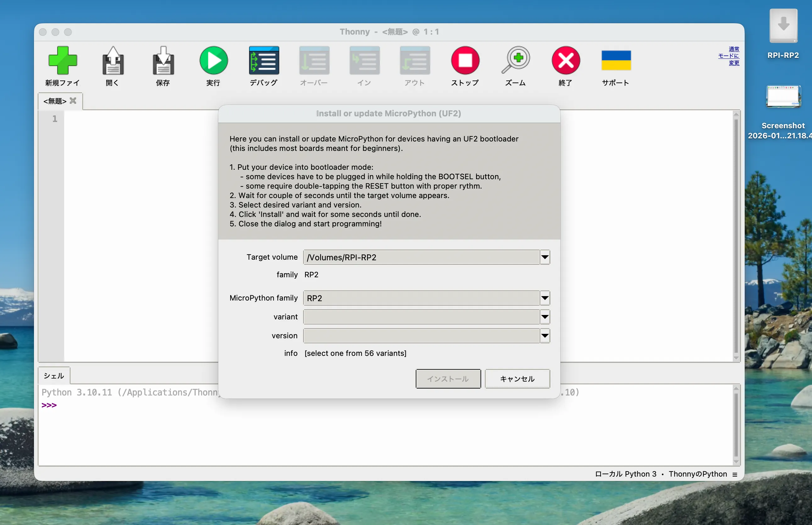Open the MicroPython family dropdown
Viewport: 812px width, 525px height.
coord(545,298)
